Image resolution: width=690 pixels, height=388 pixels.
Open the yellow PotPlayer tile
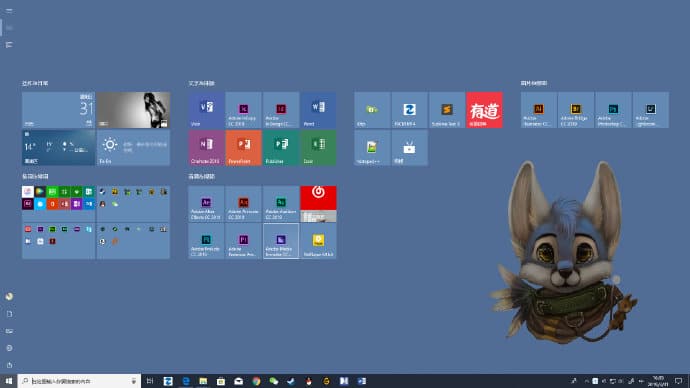[x=318, y=241]
